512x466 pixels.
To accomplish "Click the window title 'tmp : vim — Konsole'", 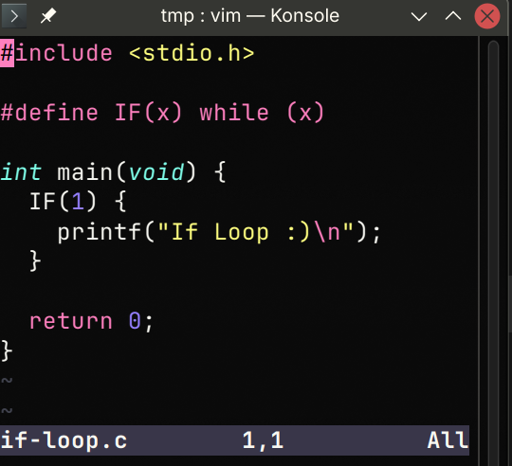I will (x=250, y=16).
